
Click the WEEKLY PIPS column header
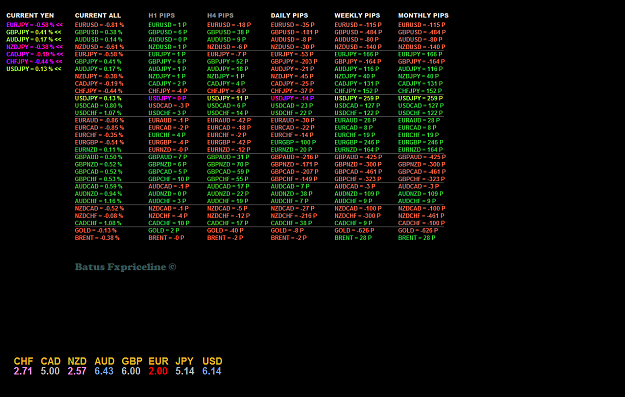pyautogui.click(x=357, y=16)
